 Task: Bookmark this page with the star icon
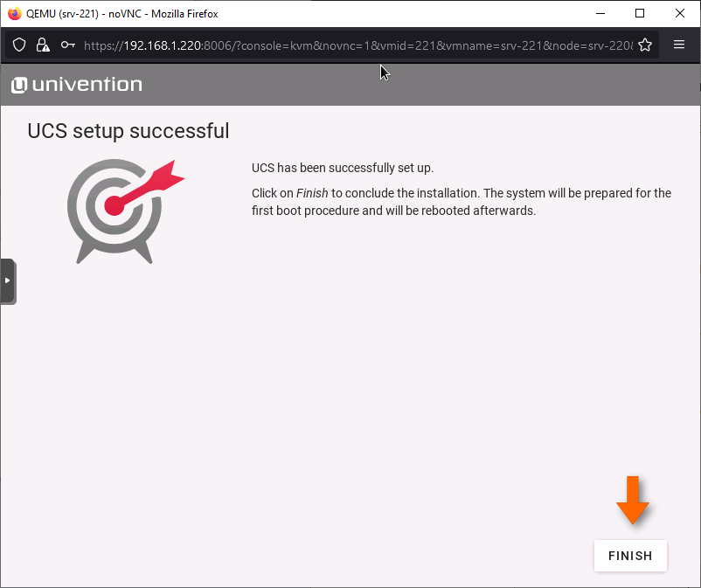click(x=645, y=45)
